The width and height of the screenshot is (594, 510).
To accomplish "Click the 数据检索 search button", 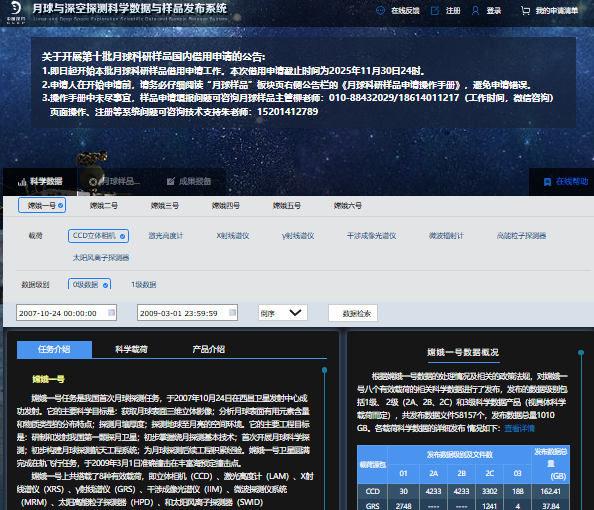I will (353, 313).
